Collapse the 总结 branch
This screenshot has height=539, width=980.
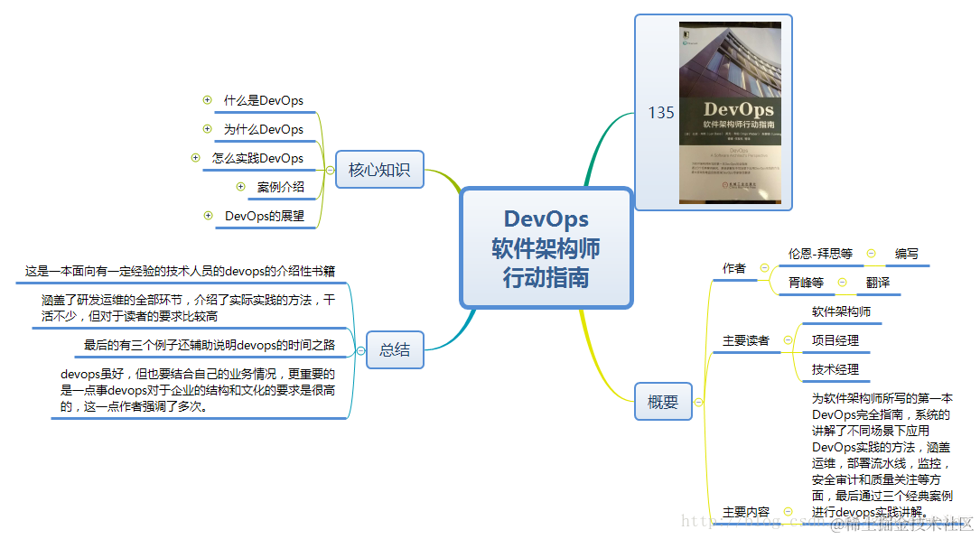point(359,350)
